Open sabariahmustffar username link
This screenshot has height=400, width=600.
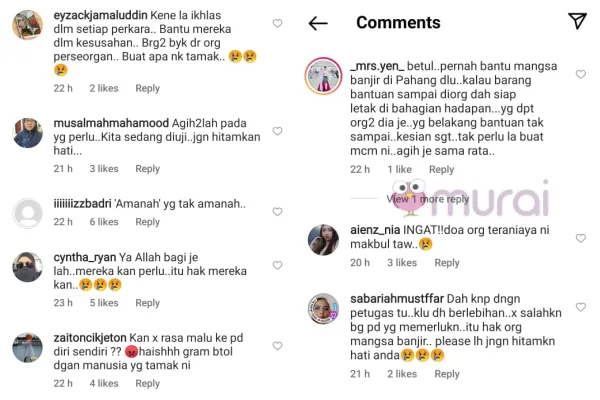click(397, 299)
